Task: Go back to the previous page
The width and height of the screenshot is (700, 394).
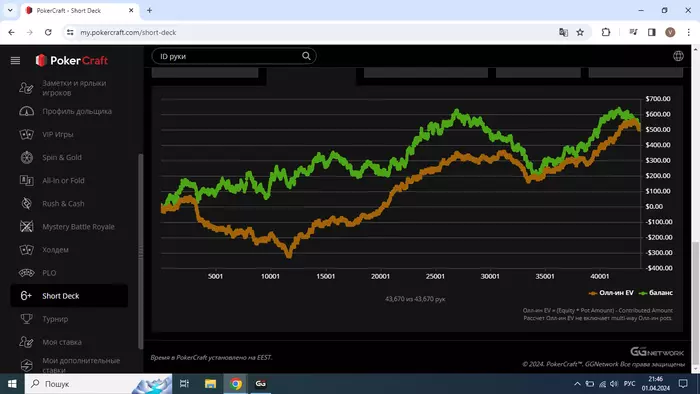Action: click(x=12, y=32)
